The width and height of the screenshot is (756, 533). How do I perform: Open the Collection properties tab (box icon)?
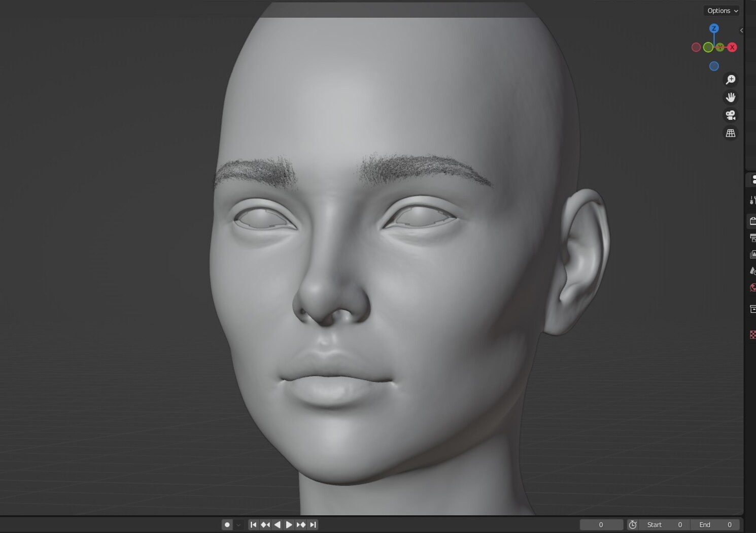[752, 309]
